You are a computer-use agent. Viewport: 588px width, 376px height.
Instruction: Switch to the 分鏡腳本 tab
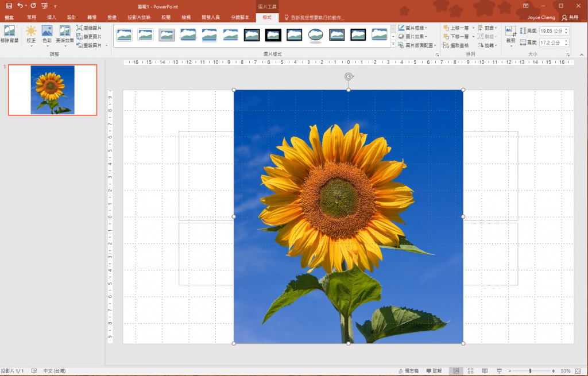(240, 17)
